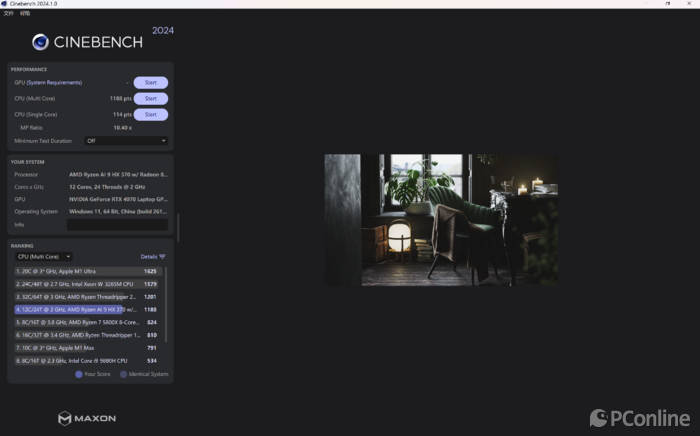This screenshot has height=436, width=700.
Task: Select the Apple M1 Max ranking row
Action: 87,348
